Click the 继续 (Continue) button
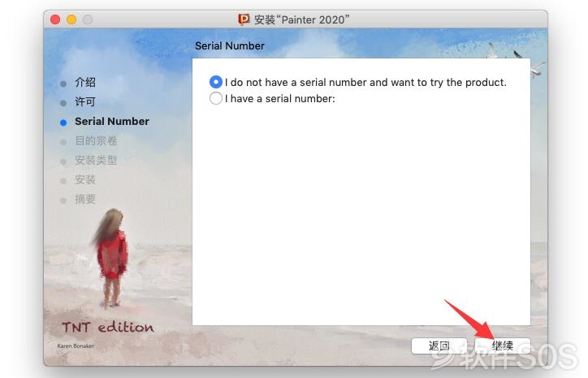Screen dimensions: 588x378 coord(503,346)
